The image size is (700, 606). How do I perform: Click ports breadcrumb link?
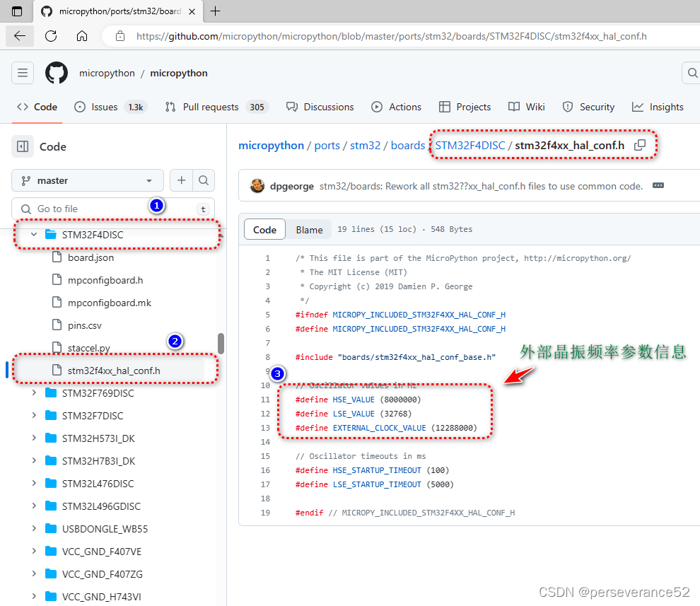point(327,146)
